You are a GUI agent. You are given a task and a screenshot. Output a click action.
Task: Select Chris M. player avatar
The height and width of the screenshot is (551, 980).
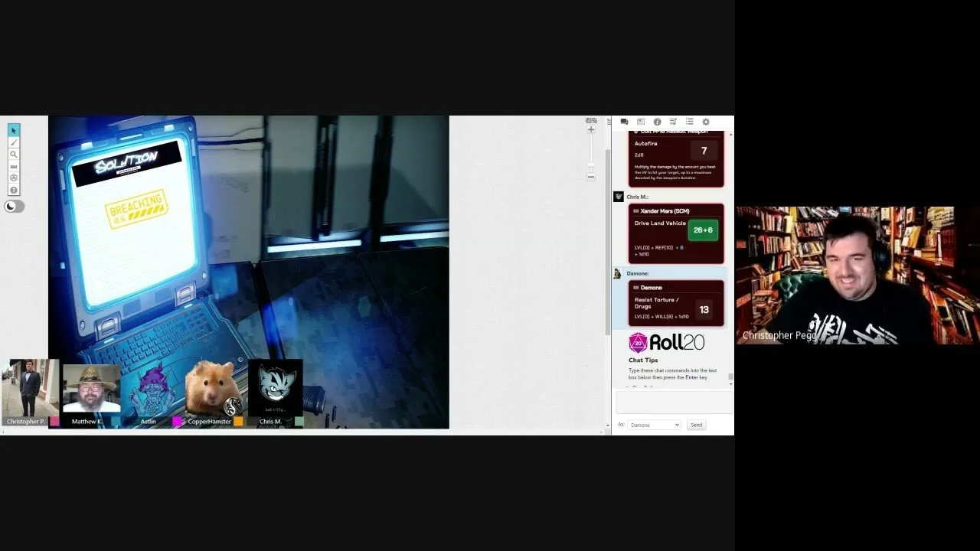click(275, 388)
